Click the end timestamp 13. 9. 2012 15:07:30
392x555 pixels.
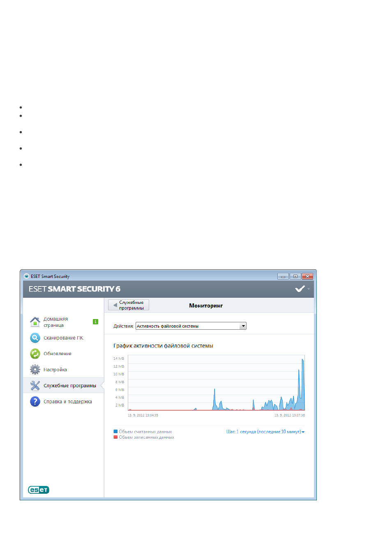(x=290, y=415)
